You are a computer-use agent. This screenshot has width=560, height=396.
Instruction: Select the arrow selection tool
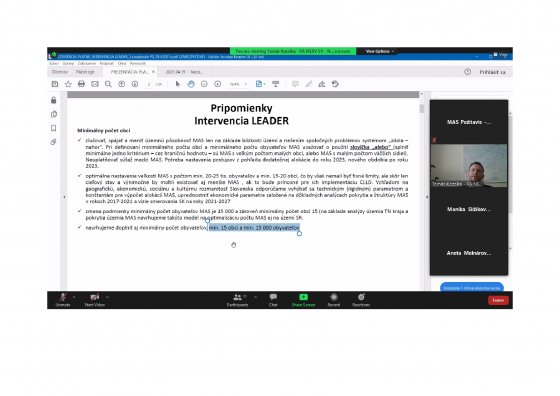click(x=178, y=84)
